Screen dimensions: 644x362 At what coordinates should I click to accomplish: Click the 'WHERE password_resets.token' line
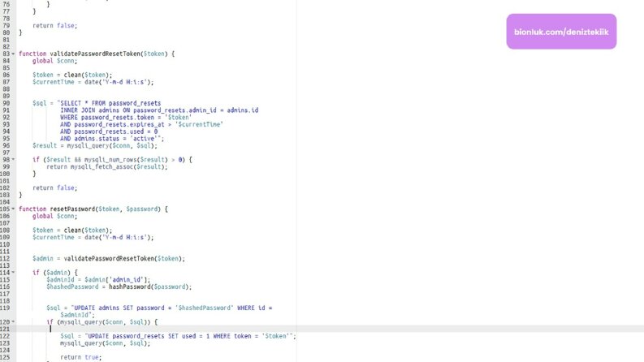pos(126,118)
